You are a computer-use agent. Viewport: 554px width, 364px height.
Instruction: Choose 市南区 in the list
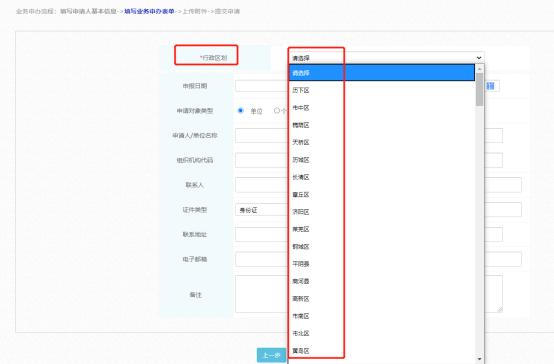click(382, 316)
